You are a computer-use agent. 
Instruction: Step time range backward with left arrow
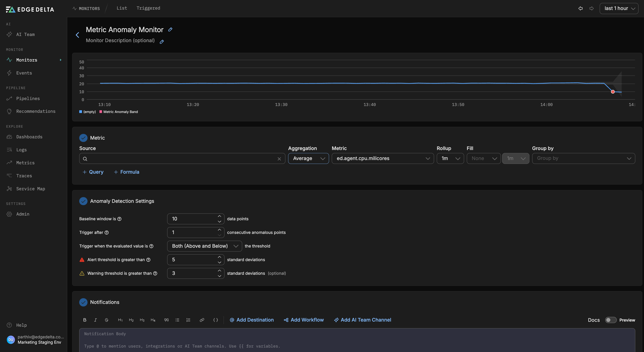click(x=581, y=8)
